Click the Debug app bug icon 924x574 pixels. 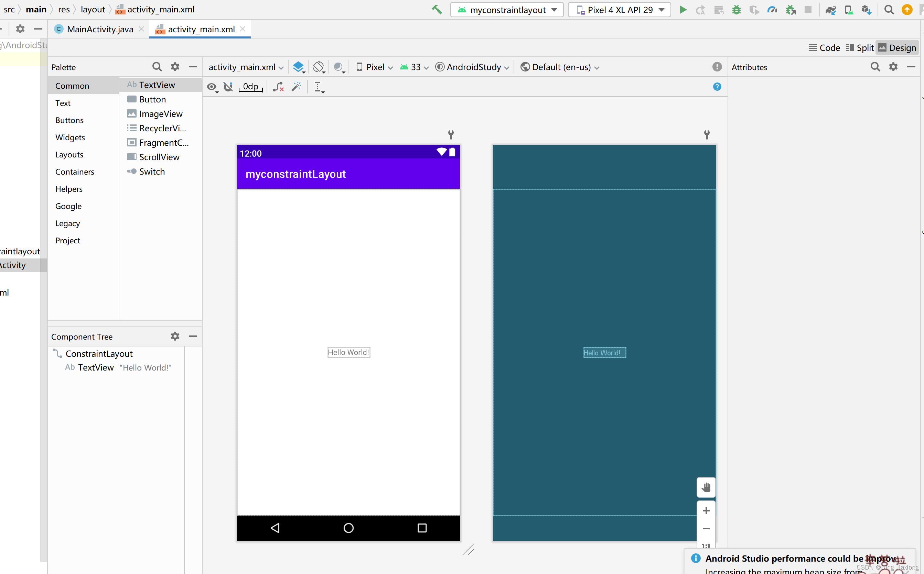point(736,10)
